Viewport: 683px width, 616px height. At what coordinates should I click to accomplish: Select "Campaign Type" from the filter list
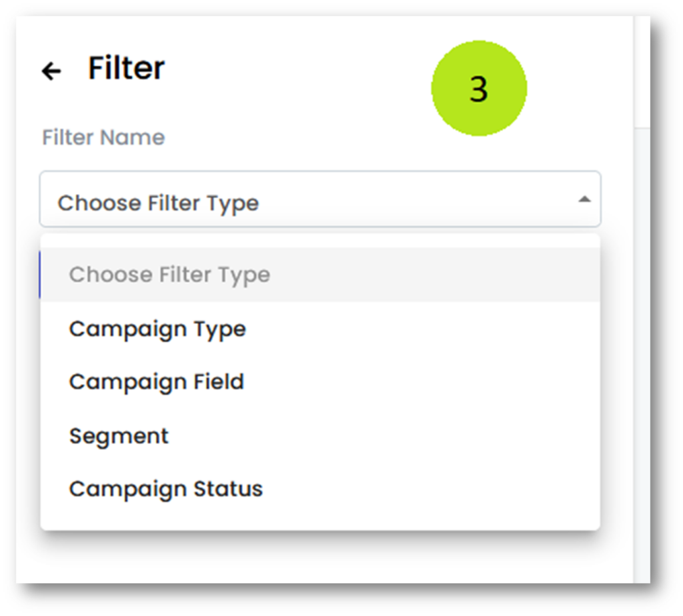pos(157,329)
